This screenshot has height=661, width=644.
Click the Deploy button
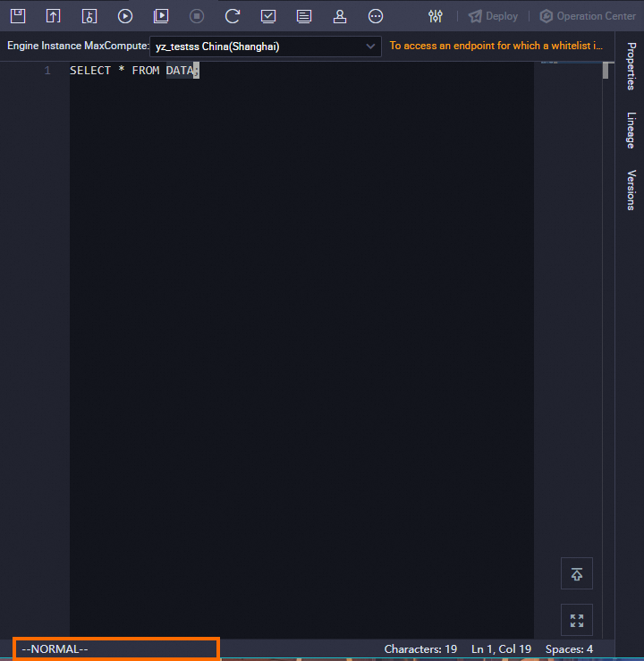point(493,16)
